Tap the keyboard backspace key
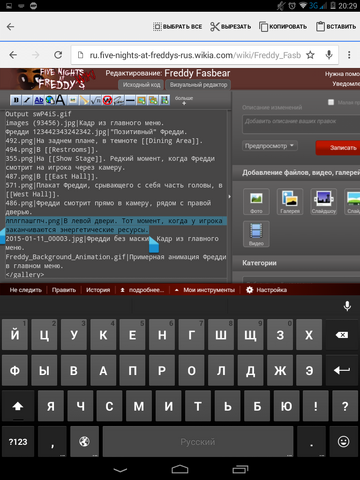The image size is (360, 480). click(x=342, y=335)
